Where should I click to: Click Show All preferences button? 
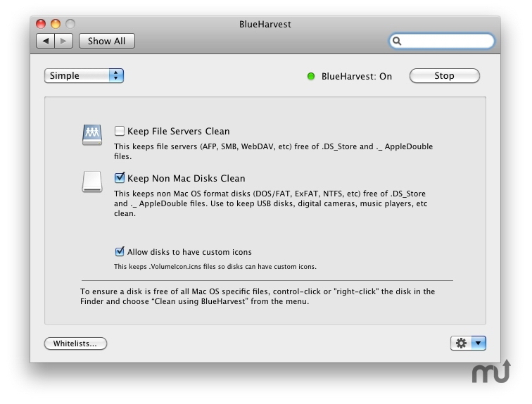pos(106,41)
